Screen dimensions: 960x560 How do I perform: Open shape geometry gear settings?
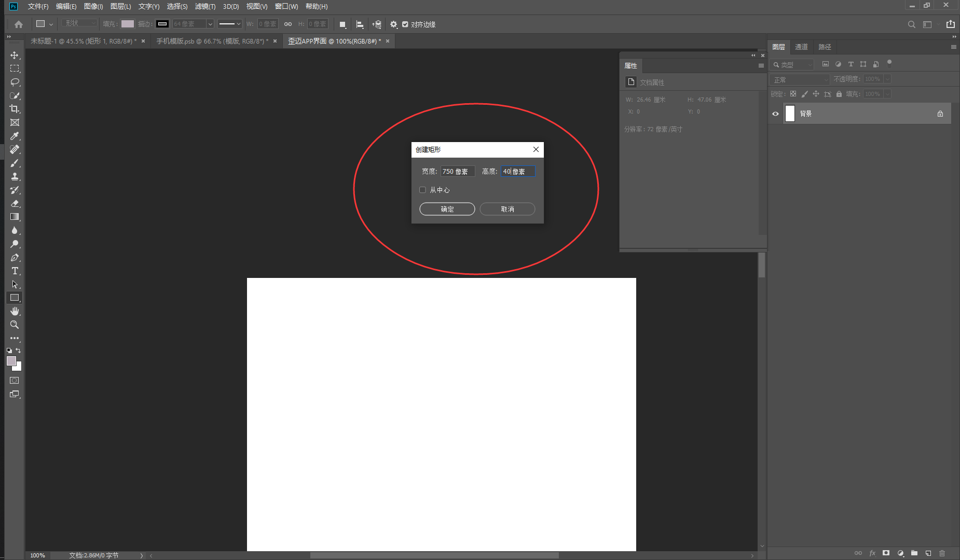tap(394, 24)
